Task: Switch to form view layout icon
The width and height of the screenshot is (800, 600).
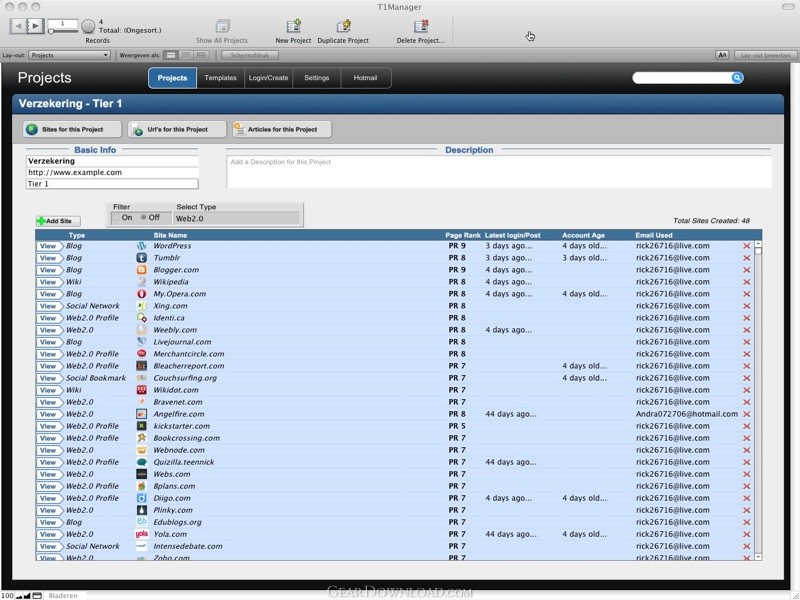Action: pos(171,55)
